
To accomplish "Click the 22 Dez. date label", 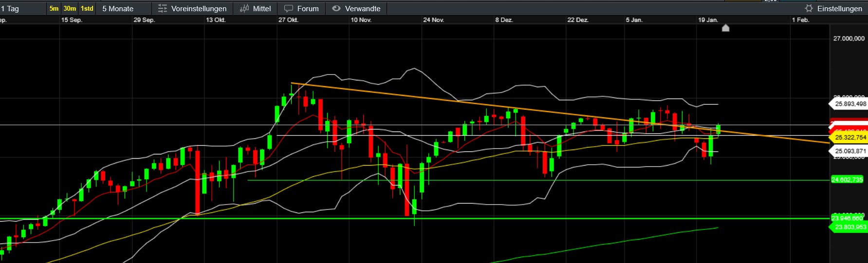I will click(x=578, y=20).
